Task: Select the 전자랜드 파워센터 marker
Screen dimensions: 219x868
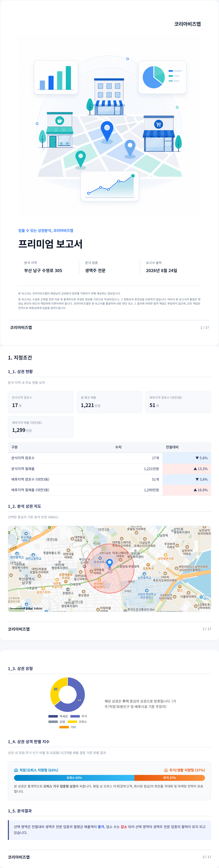Action: click(x=99, y=580)
